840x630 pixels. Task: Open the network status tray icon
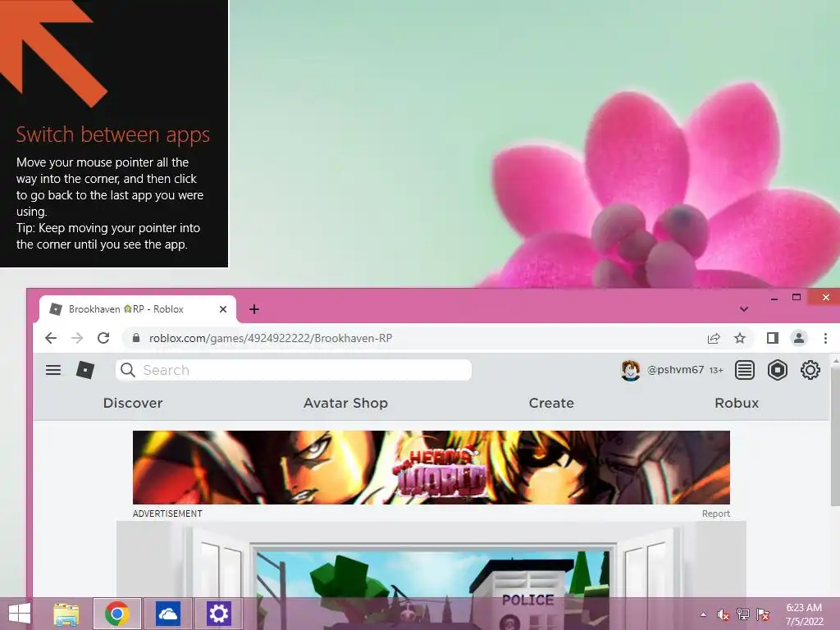coord(743,614)
